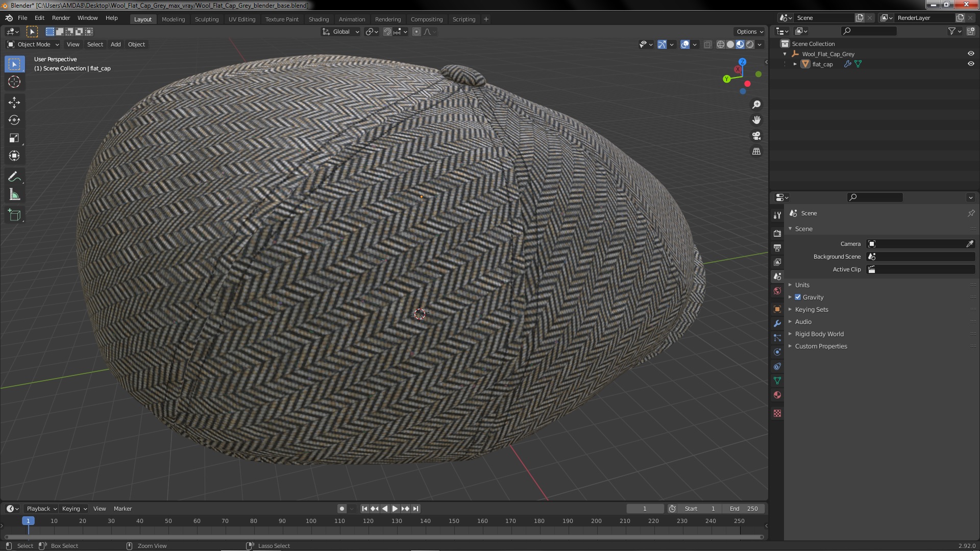This screenshot has height=551, width=980.
Task: Click the Options button in viewport header
Action: click(749, 32)
